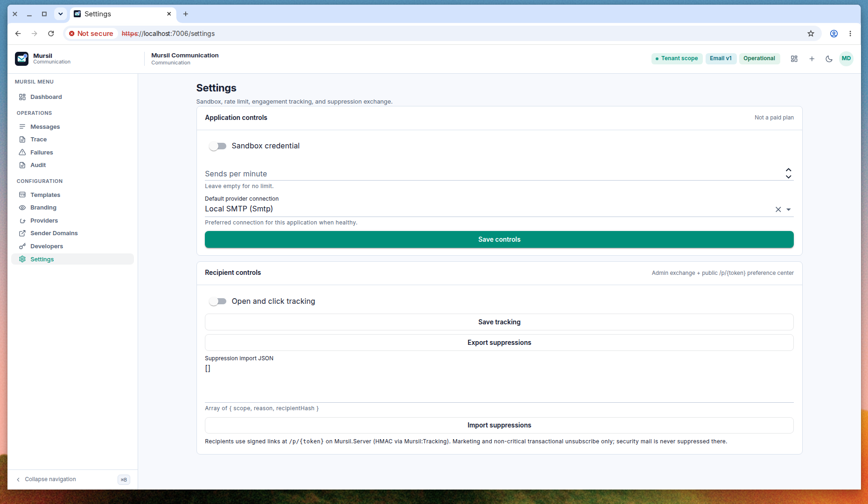Close the Settings browser tab
The height and width of the screenshot is (504, 868).
click(169, 14)
